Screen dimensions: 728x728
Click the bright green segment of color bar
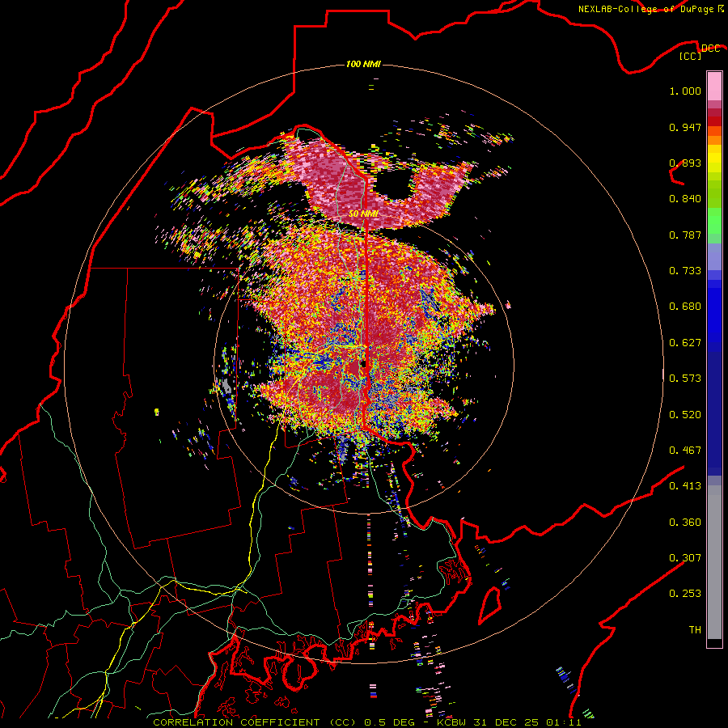[x=714, y=221]
